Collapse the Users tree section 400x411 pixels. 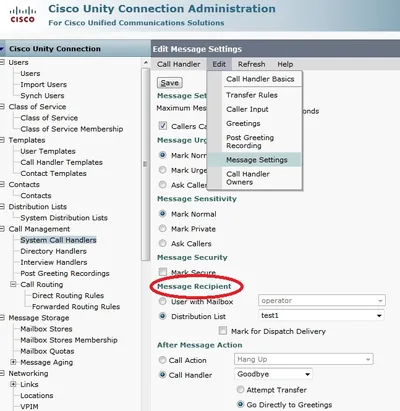(2, 62)
